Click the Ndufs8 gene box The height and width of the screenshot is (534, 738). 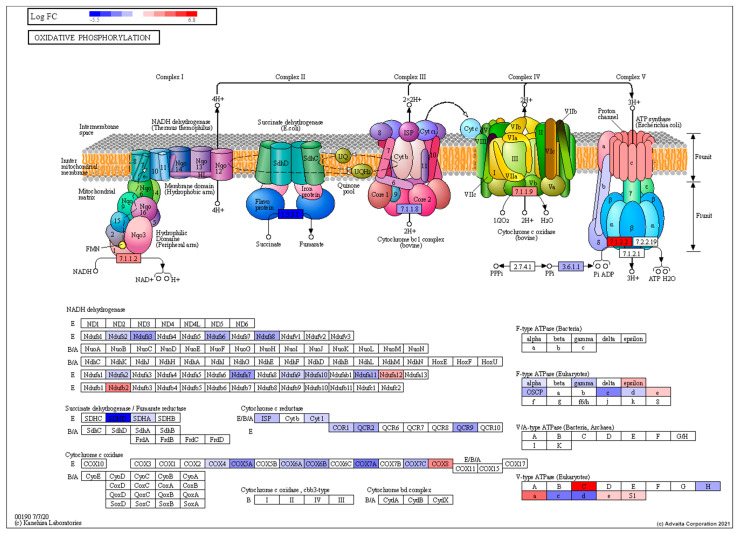pos(266,336)
